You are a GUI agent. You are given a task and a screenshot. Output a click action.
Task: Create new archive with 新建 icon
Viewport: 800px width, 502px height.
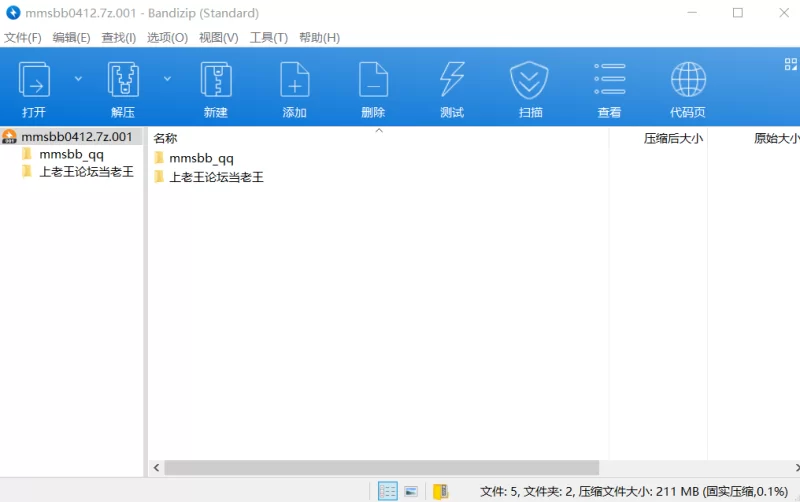click(x=215, y=80)
